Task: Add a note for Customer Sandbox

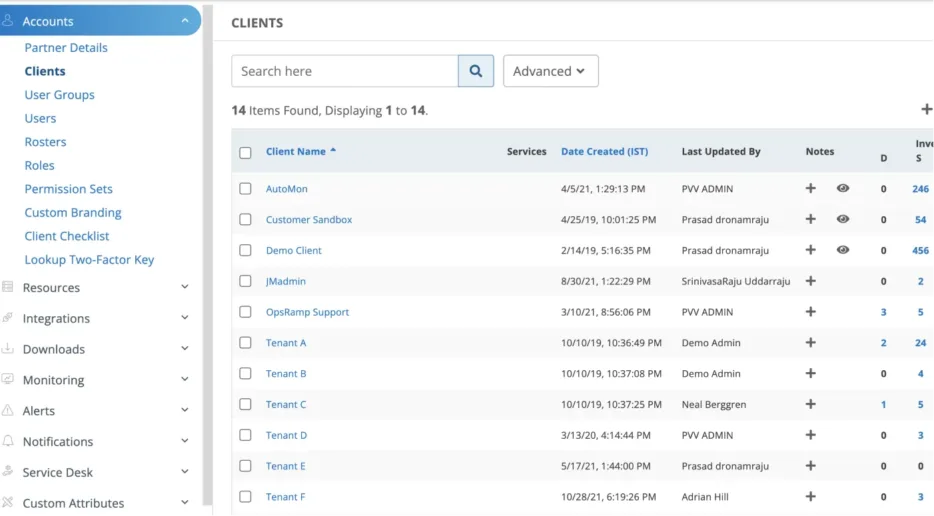Action: point(810,219)
